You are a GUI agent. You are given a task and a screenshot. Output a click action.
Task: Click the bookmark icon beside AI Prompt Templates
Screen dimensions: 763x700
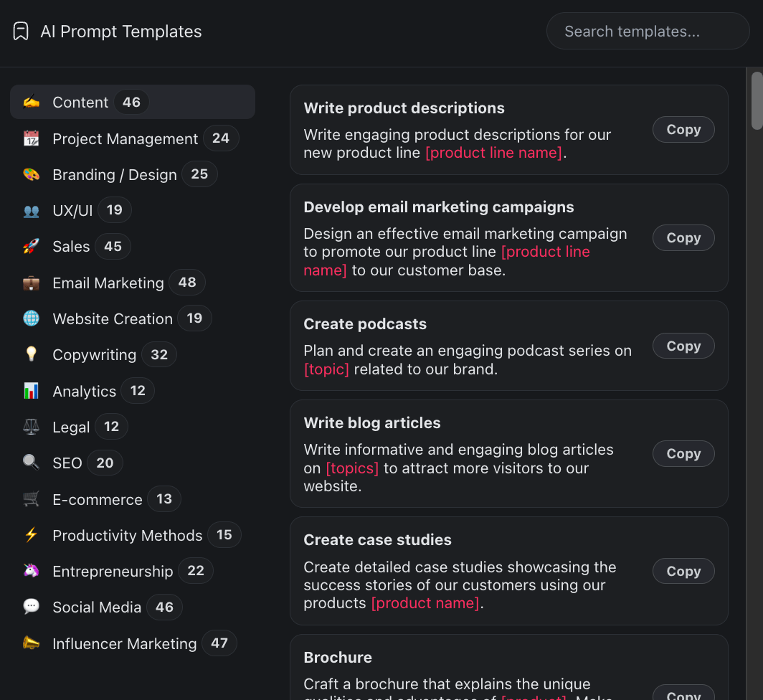(x=20, y=31)
